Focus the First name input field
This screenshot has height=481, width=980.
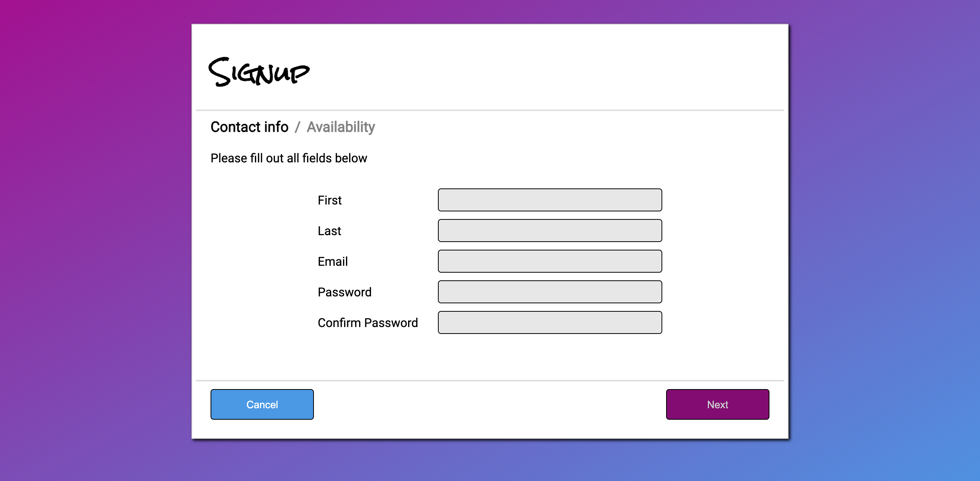(x=550, y=200)
